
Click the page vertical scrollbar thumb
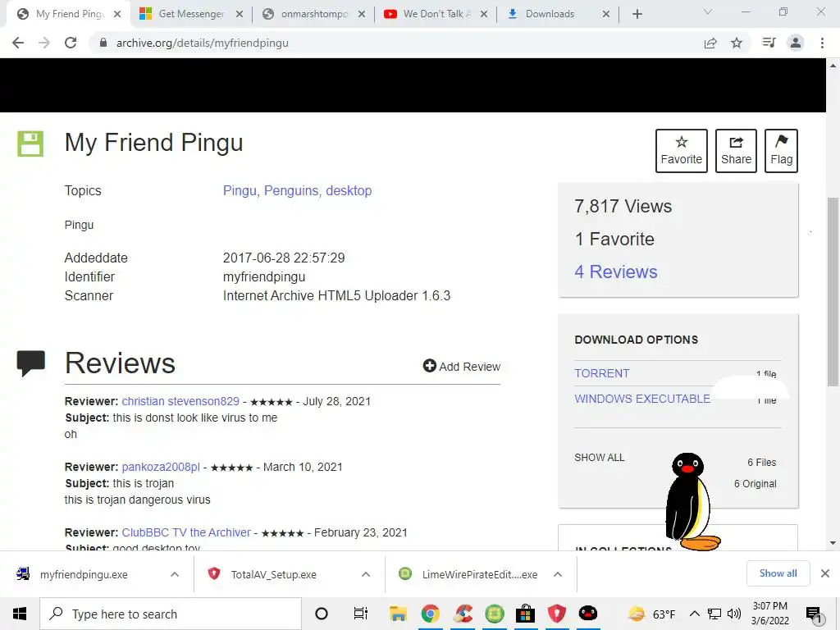833,292
